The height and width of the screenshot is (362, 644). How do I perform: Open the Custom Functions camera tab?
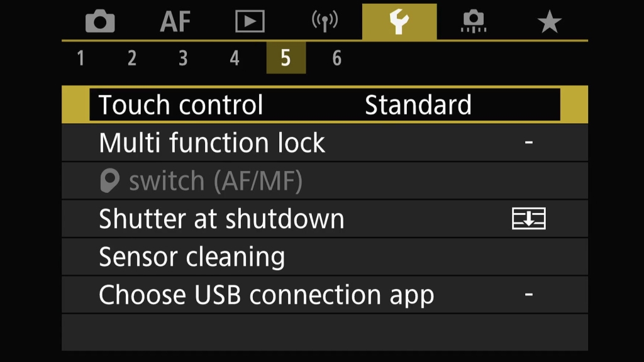(x=474, y=21)
